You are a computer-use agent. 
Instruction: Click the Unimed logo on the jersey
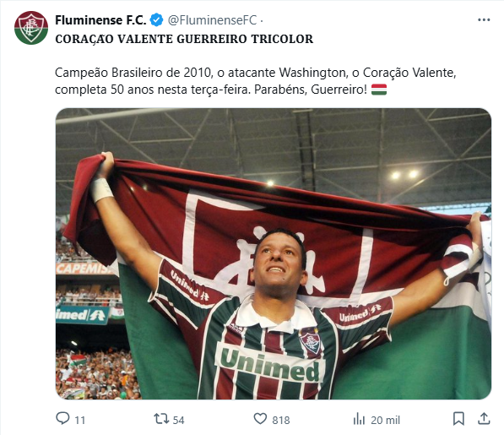click(x=269, y=363)
